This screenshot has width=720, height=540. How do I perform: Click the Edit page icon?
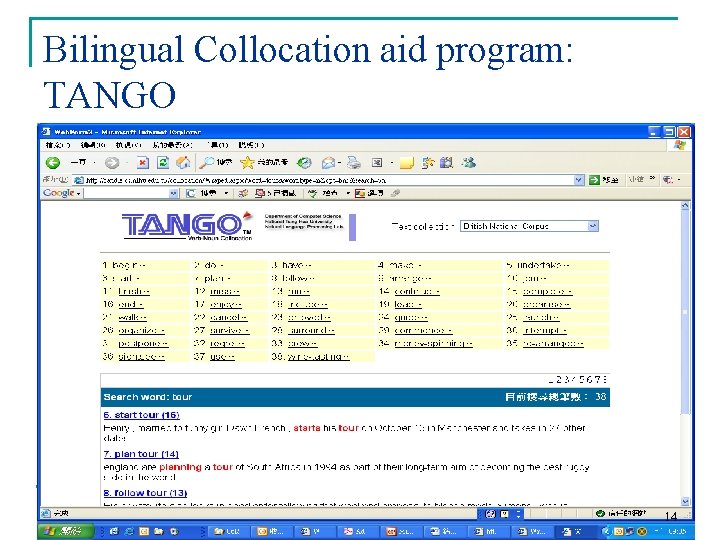tap(377, 163)
